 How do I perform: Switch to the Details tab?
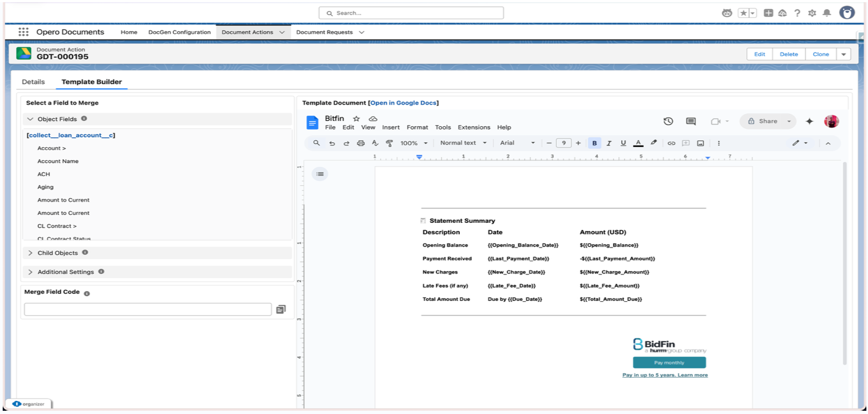click(33, 82)
